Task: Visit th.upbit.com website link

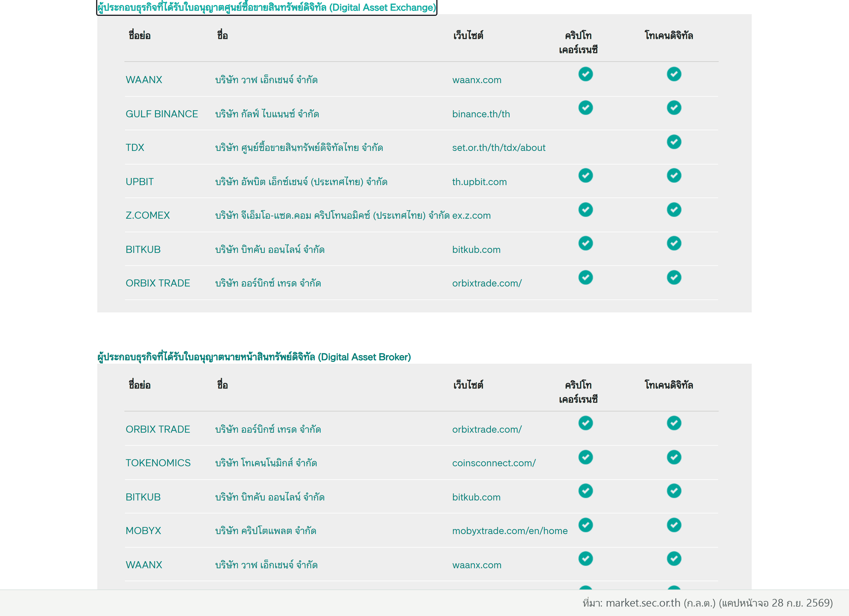Action: tap(480, 182)
